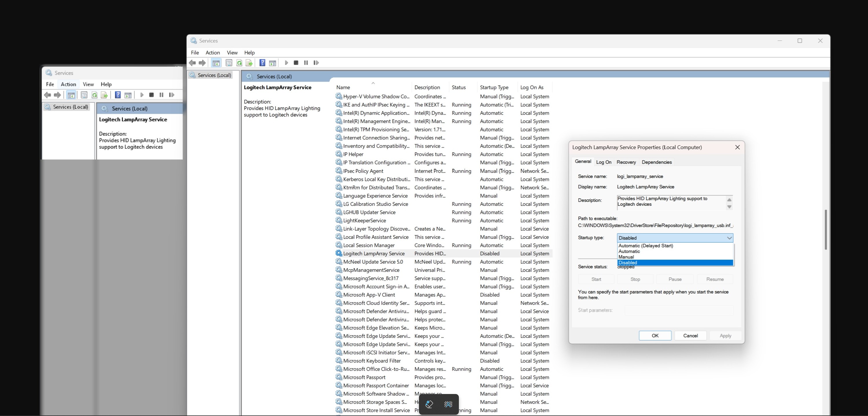
Task: Choose Manual option in startup type list
Action: (x=675, y=257)
